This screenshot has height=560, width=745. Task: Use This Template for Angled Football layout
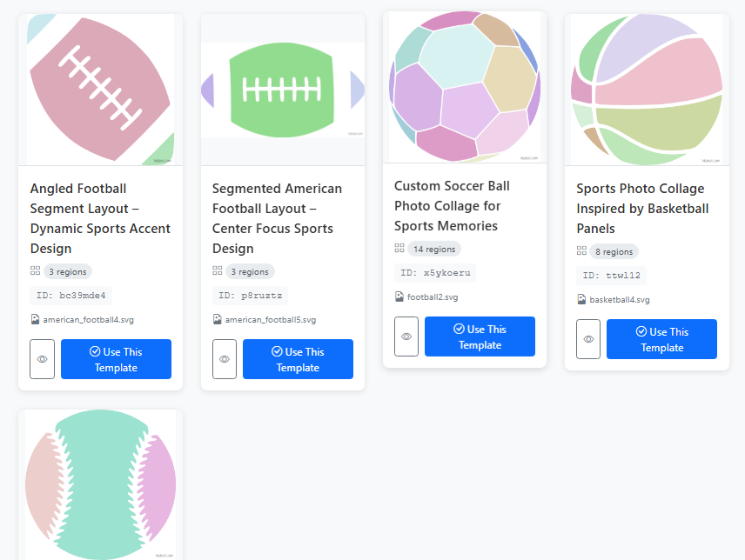[x=116, y=359]
